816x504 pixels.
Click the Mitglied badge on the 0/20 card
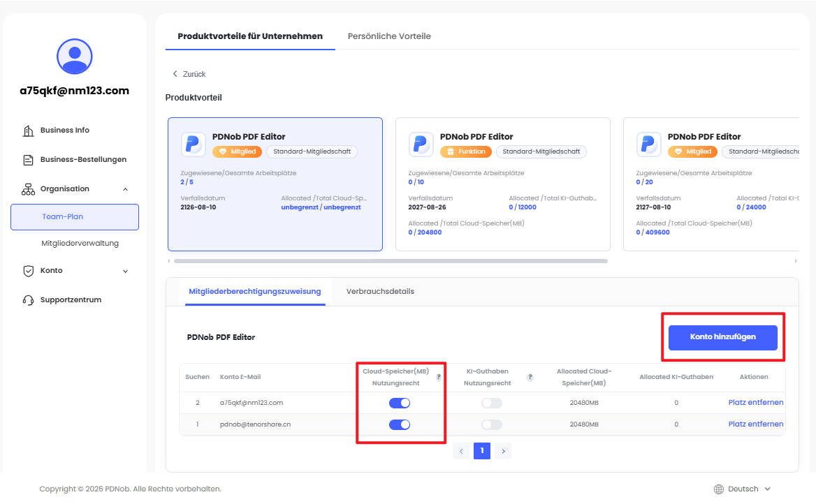tap(692, 151)
